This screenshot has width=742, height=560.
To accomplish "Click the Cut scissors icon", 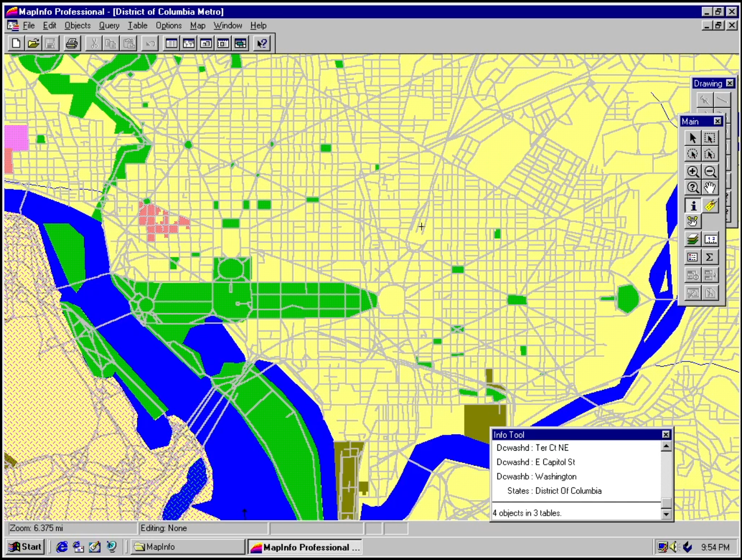I will click(x=94, y=43).
